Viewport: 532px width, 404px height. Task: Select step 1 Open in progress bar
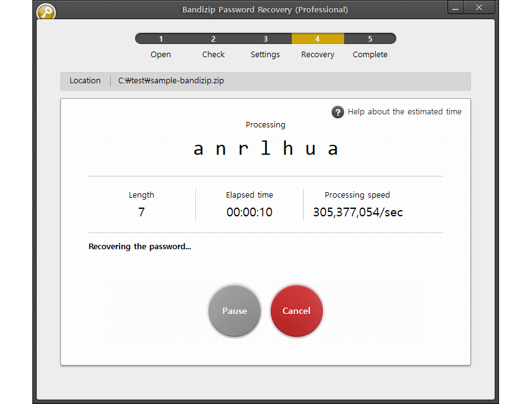pyautogui.click(x=161, y=39)
